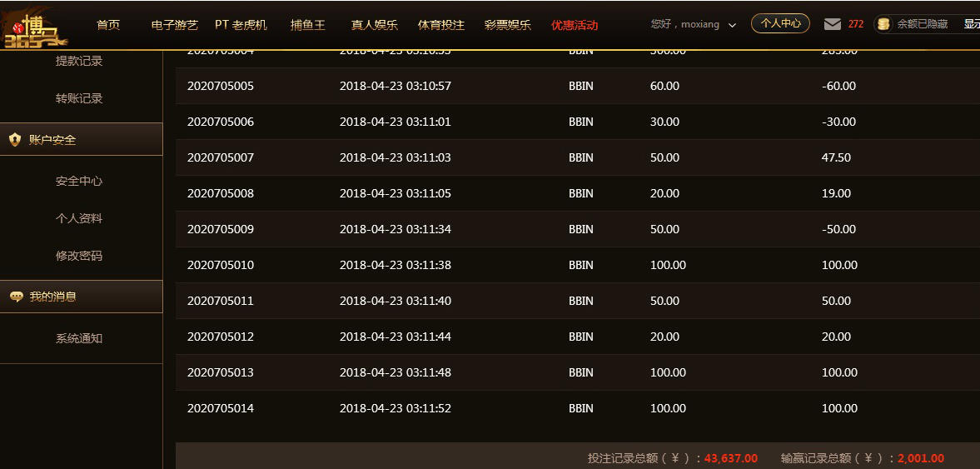Screen dimensions: 980x469
Task: Select 捕鱼王 in the top navigation
Action: [308, 25]
